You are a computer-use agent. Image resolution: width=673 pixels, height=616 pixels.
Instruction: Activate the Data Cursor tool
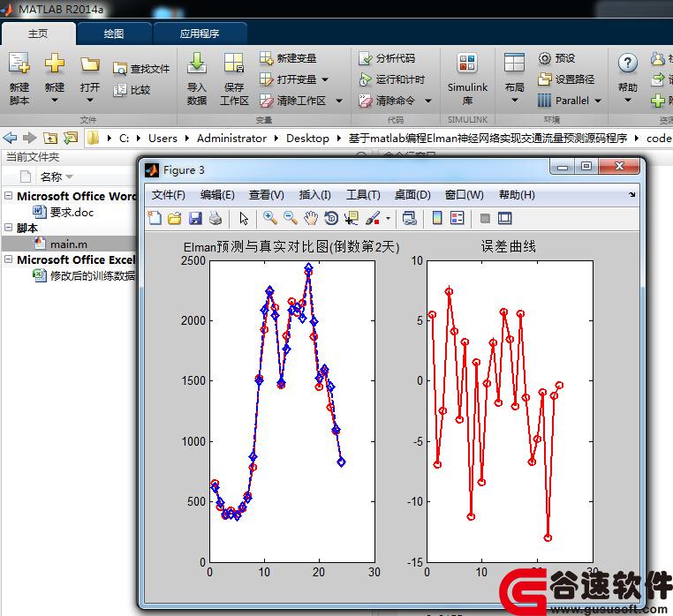352,218
